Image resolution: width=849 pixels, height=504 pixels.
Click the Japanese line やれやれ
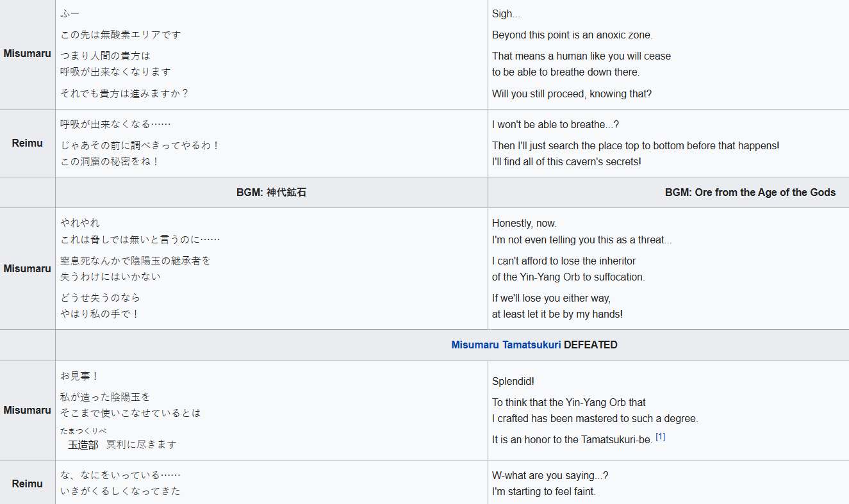tap(80, 224)
